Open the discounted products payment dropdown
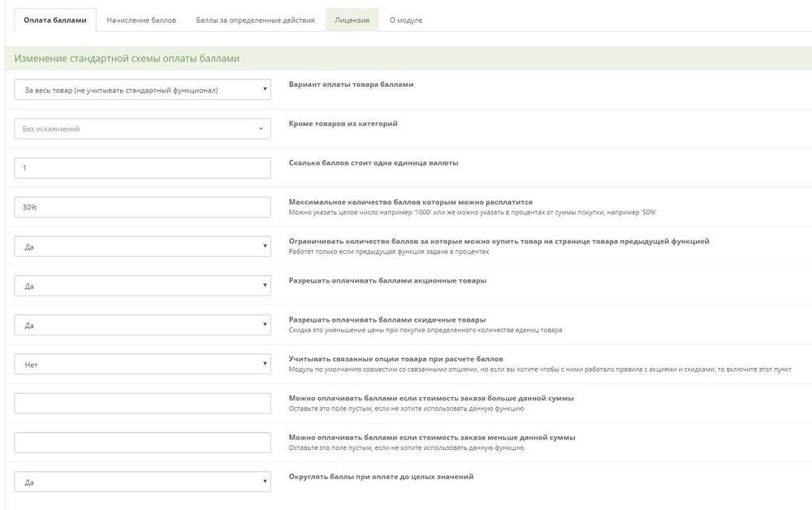Viewport: 812px width, 510px height. pos(142,325)
